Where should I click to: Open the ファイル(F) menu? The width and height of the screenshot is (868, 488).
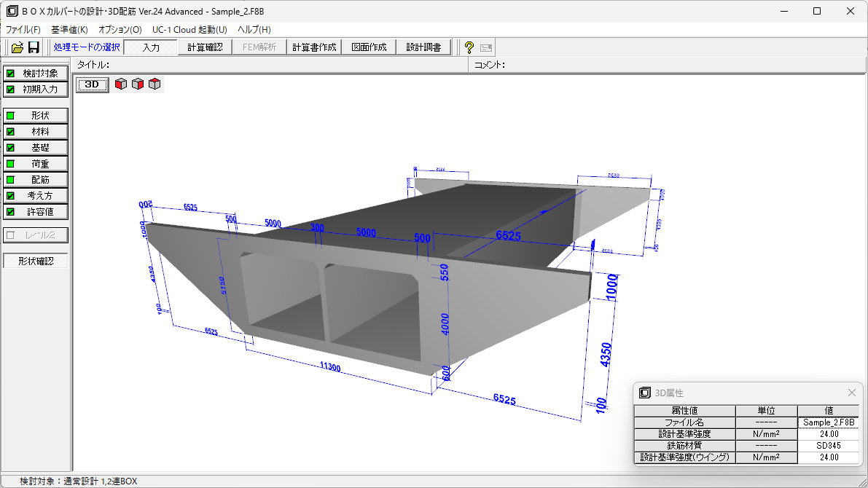coord(23,30)
